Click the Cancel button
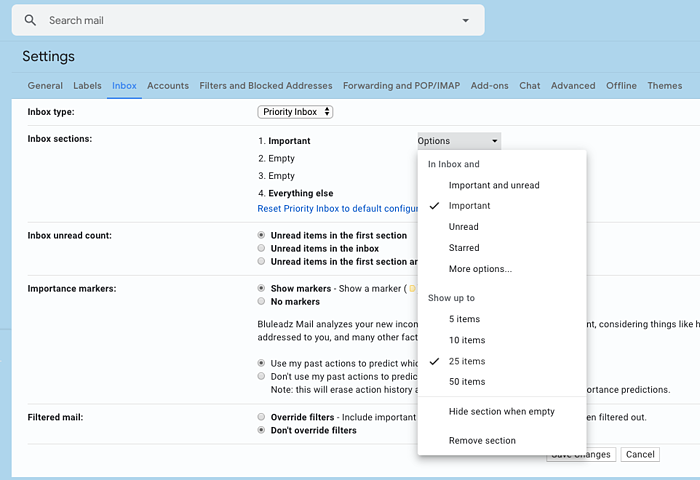The image size is (700, 480). tap(640, 455)
